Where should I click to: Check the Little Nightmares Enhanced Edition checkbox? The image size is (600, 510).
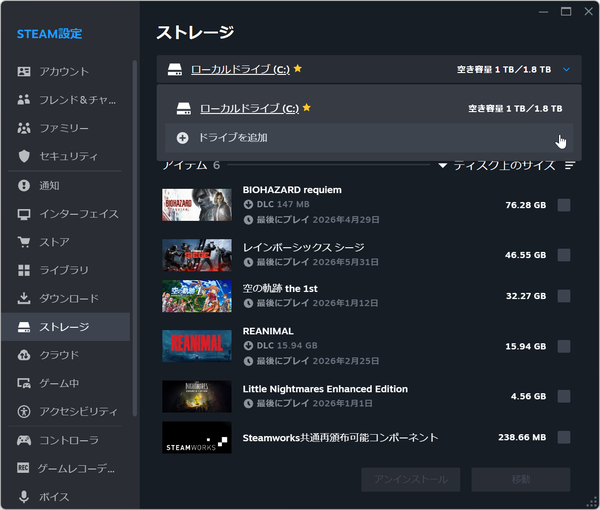[x=564, y=396]
